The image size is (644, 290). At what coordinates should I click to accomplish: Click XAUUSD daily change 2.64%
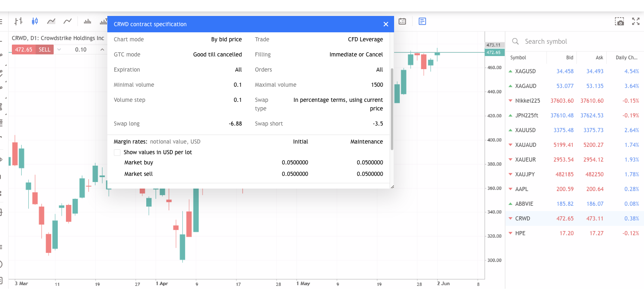[632, 130]
